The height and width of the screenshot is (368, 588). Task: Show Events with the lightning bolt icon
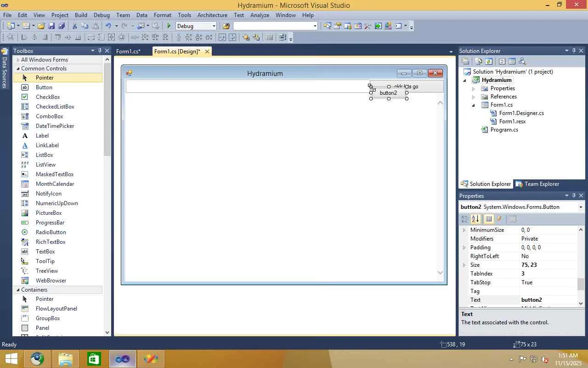click(500, 219)
